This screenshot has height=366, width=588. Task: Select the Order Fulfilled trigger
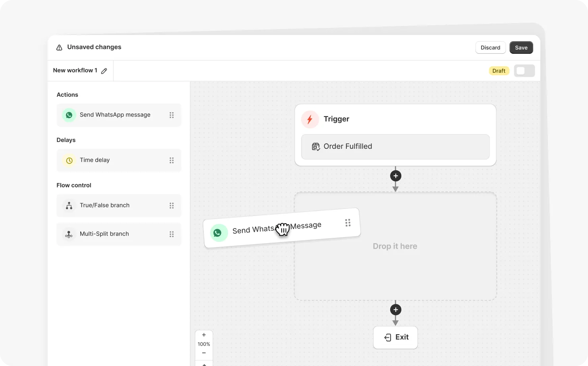395,147
